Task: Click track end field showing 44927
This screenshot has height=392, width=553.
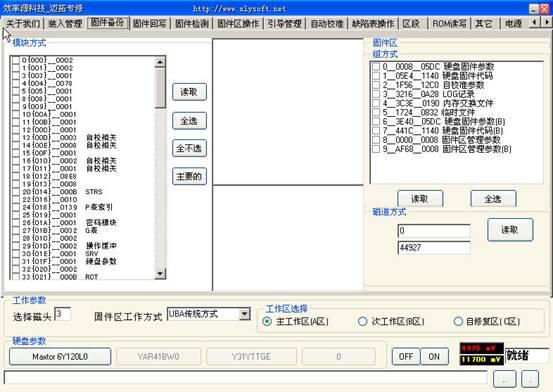Action: pyautogui.click(x=434, y=248)
